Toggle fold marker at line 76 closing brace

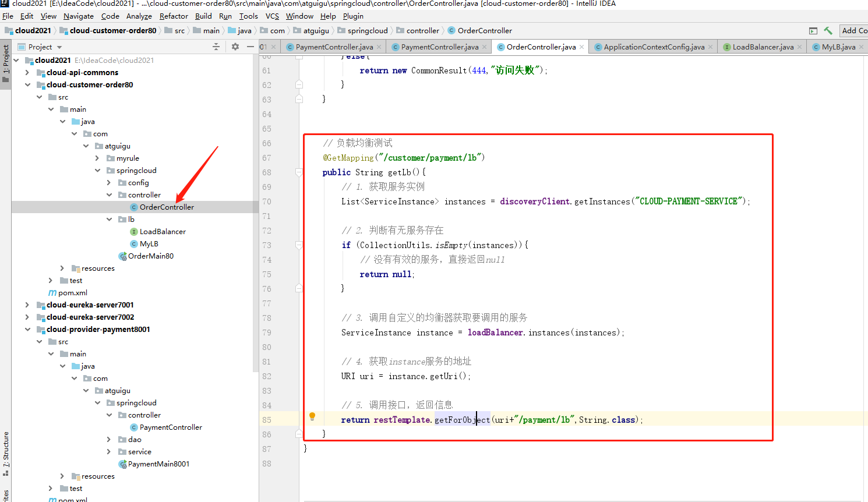click(299, 289)
